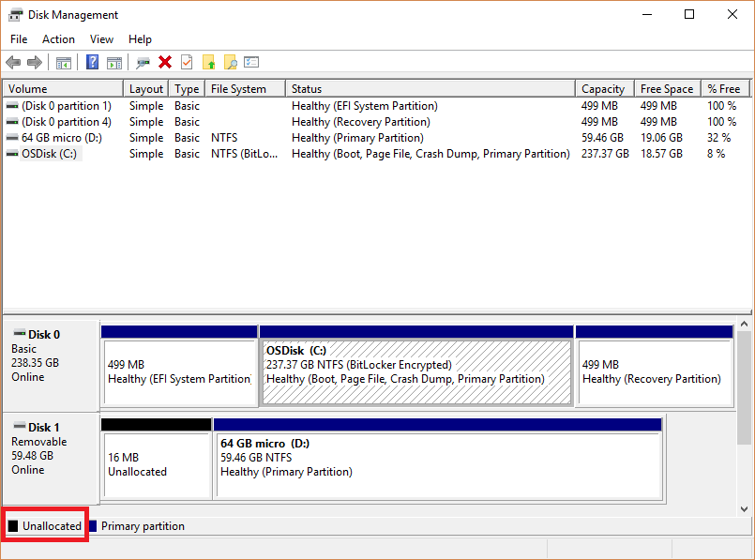Click the Open folder green arrow icon
This screenshot has height=560, width=755.
[209, 62]
